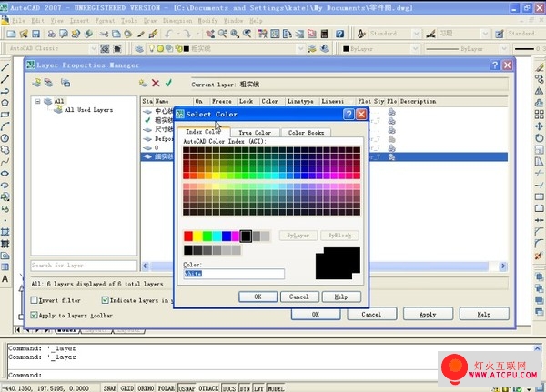Toggle OSNAP in status bar
Image resolution: width=546 pixels, height=392 pixels.
click(187, 387)
